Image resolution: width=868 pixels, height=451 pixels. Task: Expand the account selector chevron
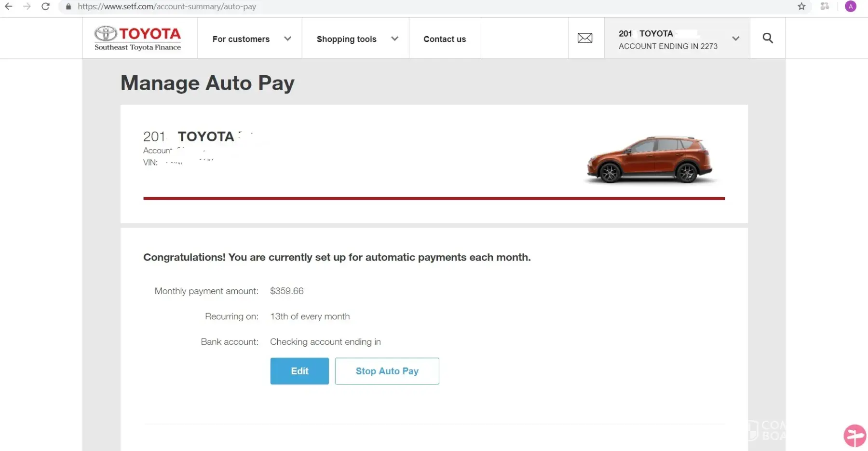pos(735,39)
